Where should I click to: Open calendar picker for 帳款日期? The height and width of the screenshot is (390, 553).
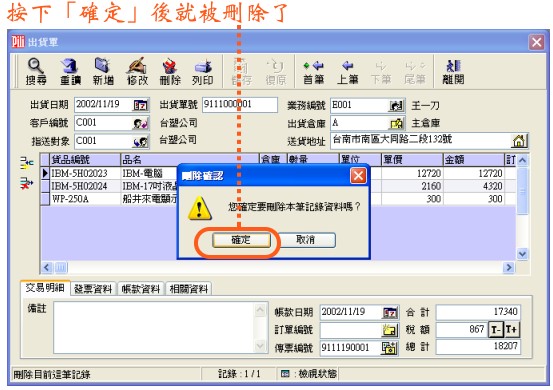[390, 312]
